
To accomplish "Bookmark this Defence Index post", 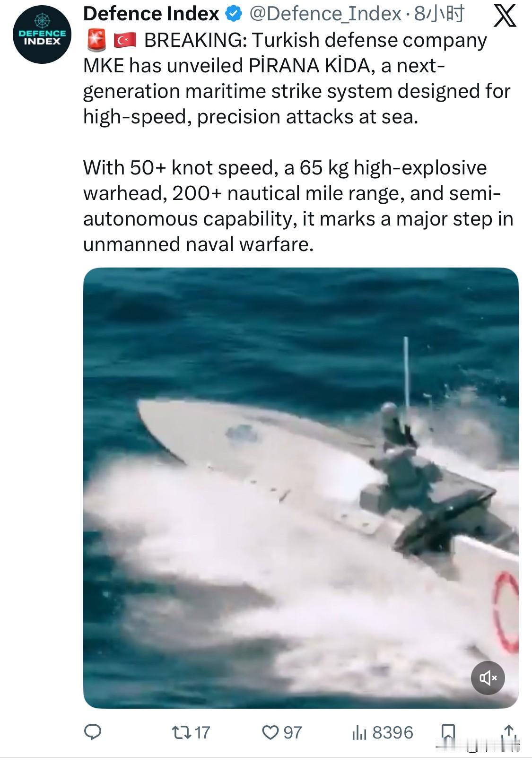I will [x=447, y=732].
